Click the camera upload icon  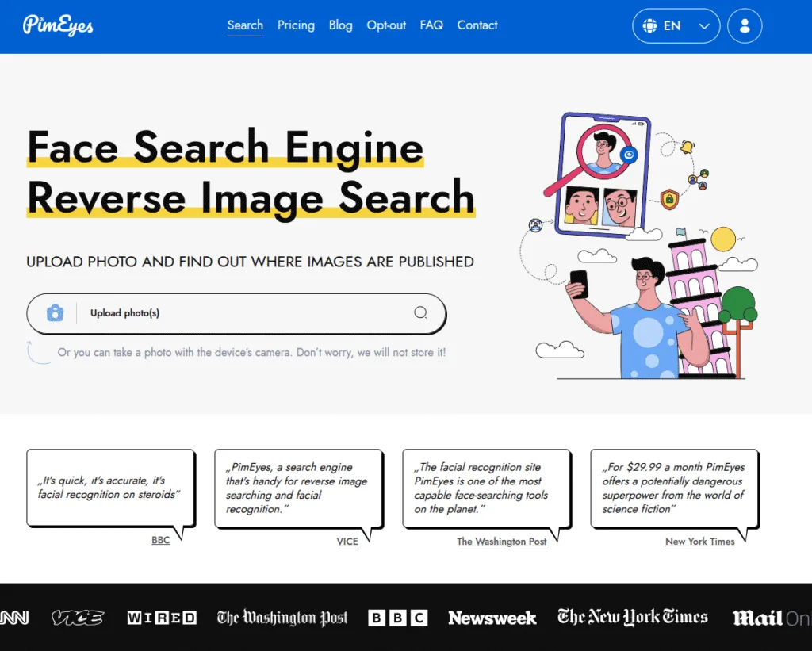tap(55, 312)
